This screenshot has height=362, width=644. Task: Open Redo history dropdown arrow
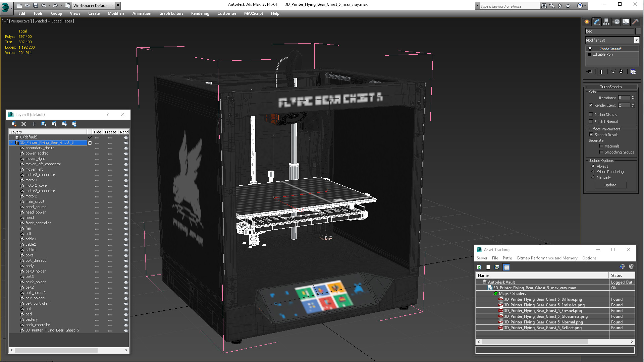pyautogui.click(x=61, y=5)
